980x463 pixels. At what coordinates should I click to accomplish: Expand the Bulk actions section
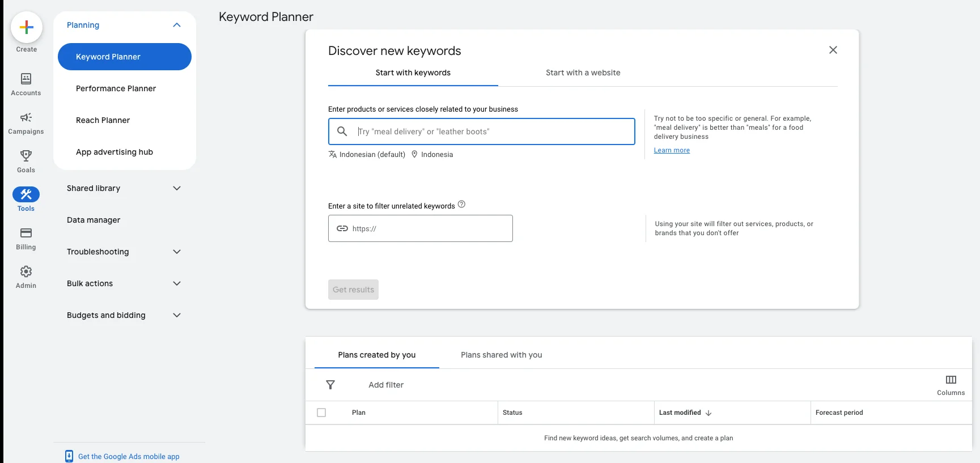(x=177, y=283)
